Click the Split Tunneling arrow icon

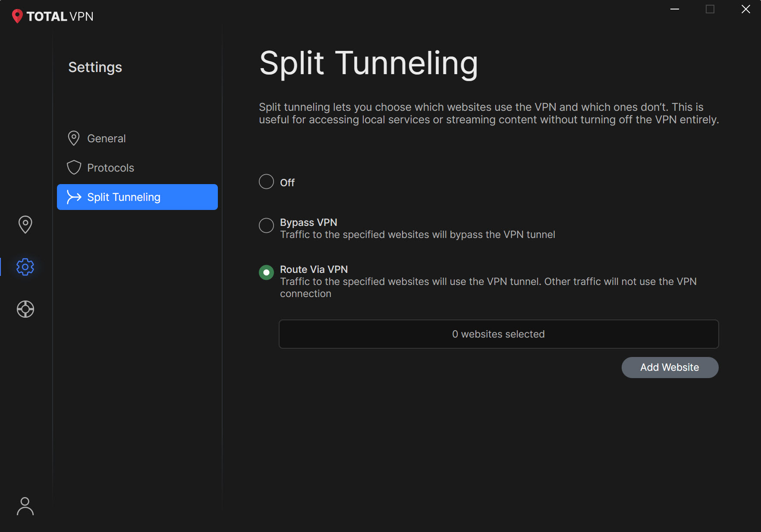(74, 197)
